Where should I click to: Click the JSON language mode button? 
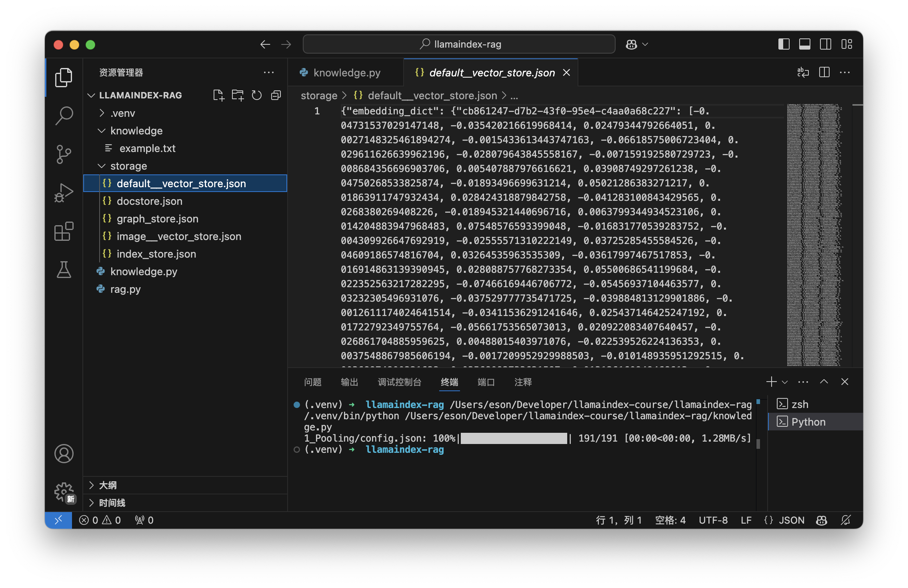[x=791, y=520]
